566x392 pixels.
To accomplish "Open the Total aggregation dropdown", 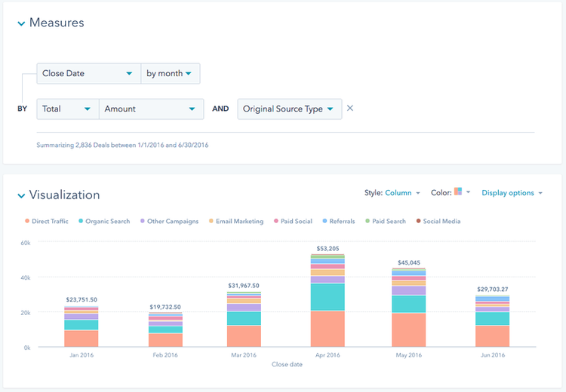I will point(68,109).
